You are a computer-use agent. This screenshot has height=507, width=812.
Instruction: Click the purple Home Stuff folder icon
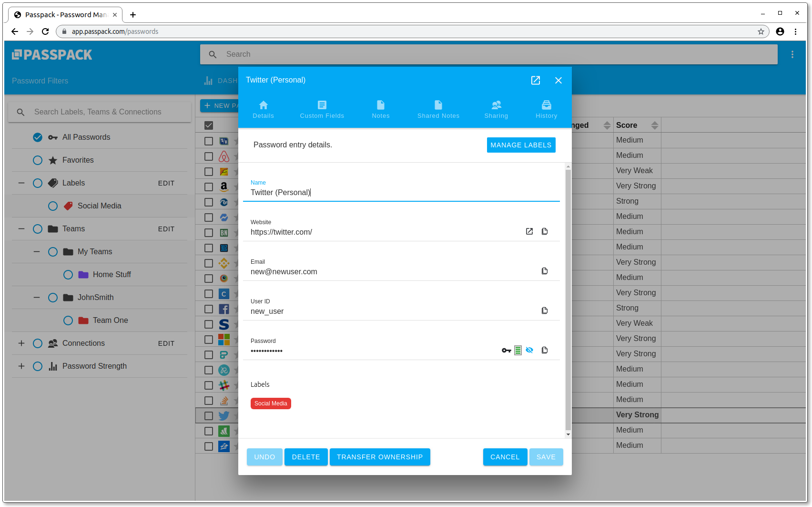[x=83, y=275]
